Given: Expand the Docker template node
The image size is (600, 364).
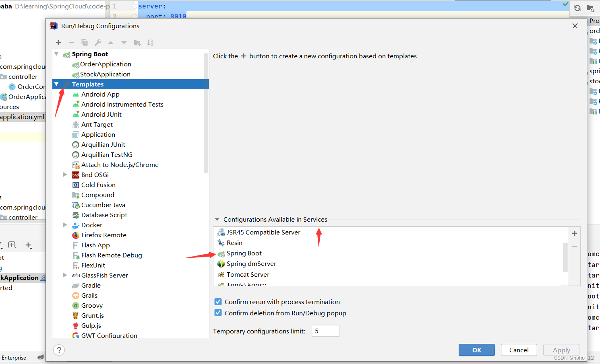Looking at the screenshot, I should pos(65,225).
